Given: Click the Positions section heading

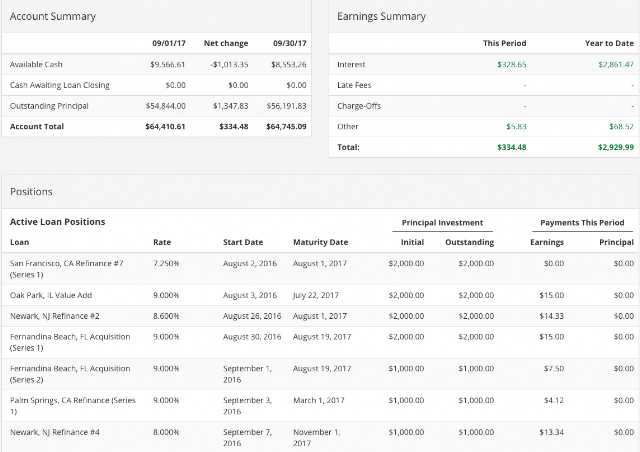Looking at the screenshot, I should point(31,192).
